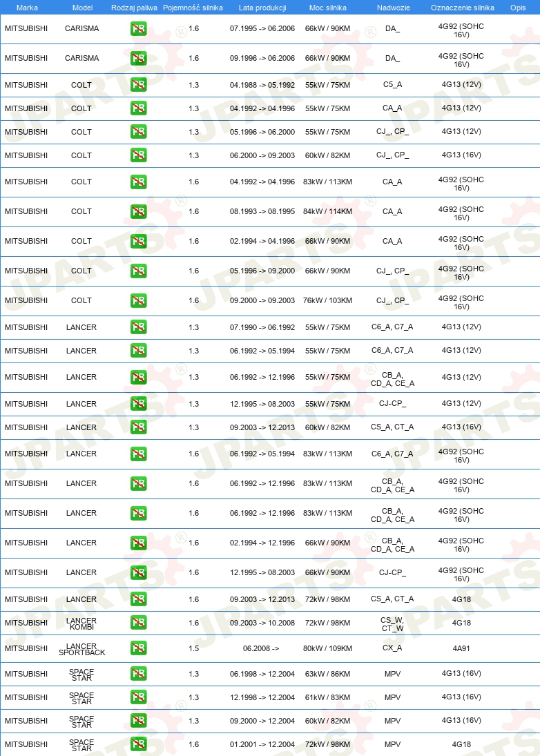Click the 'Pojemność silnika' column header

click(x=193, y=8)
